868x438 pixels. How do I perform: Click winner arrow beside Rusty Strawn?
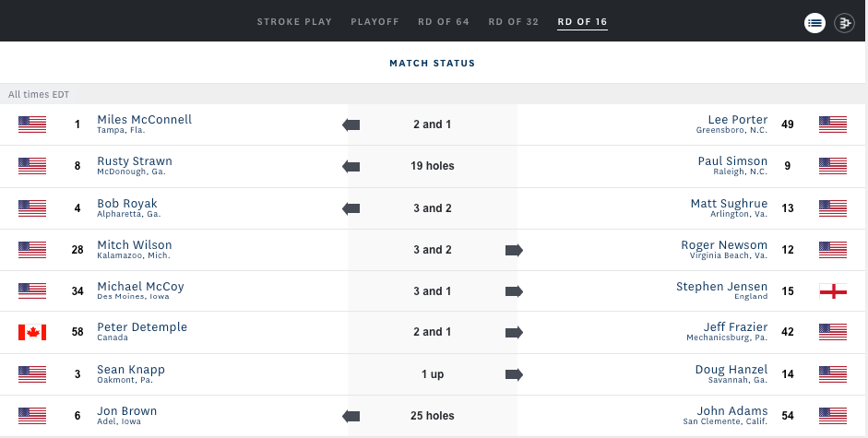pos(351,166)
